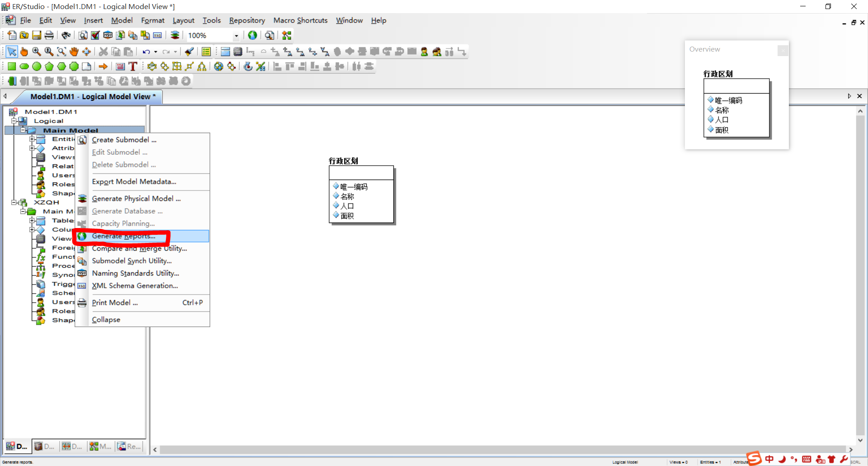Click the Zoom In magnifier tool
The image size is (868, 466).
point(37,52)
